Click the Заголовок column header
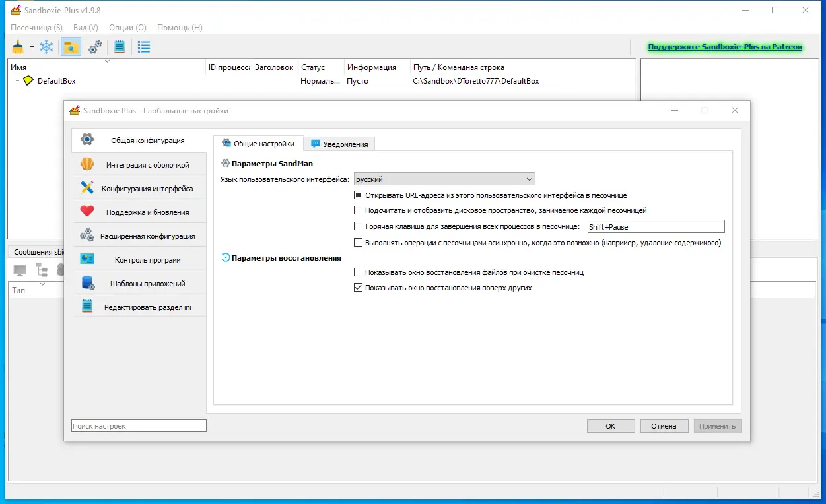Viewport: 826px width, 504px height. click(275, 67)
